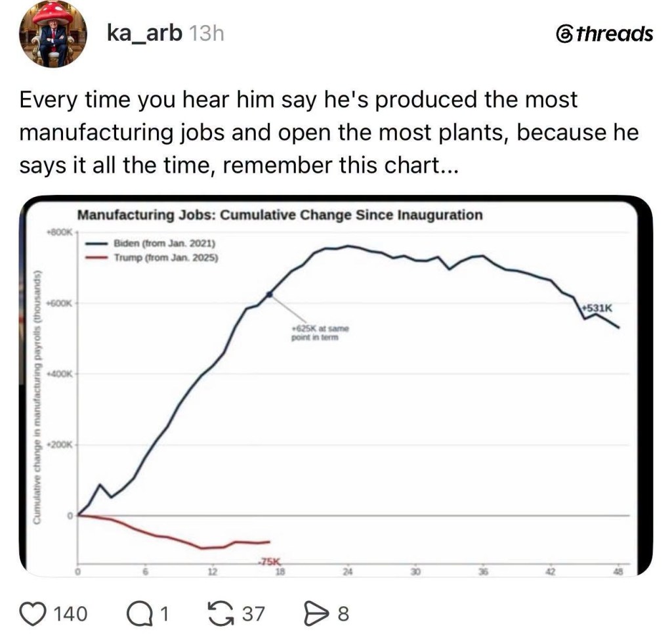Click the heart like icon
The image size is (672, 639).
[34, 613]
